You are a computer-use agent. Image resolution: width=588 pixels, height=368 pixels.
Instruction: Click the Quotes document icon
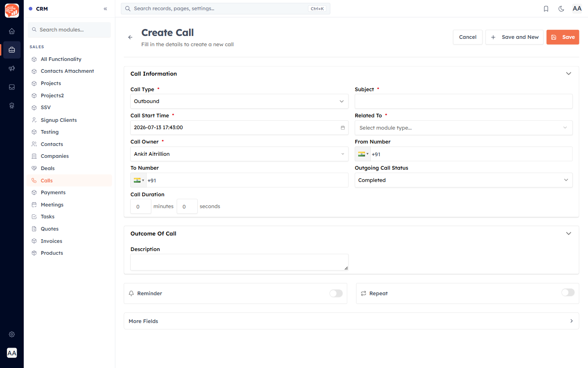34,229
